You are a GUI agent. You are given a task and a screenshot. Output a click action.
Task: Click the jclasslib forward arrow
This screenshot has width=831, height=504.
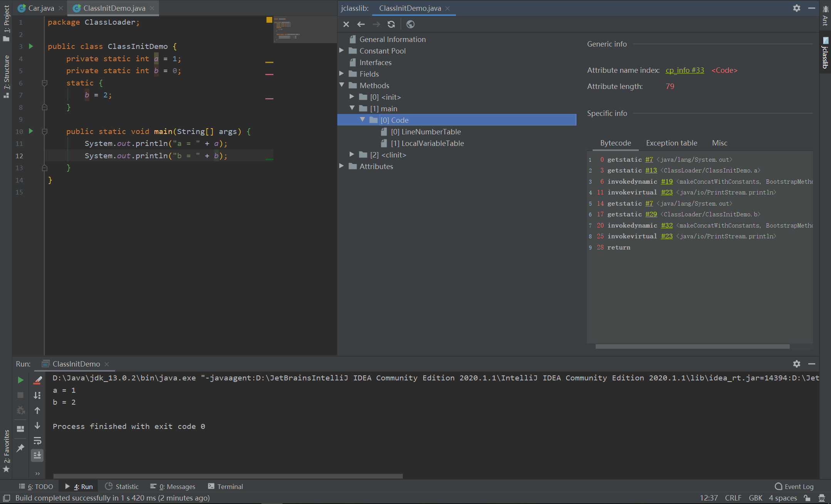[x=376, y=24]
